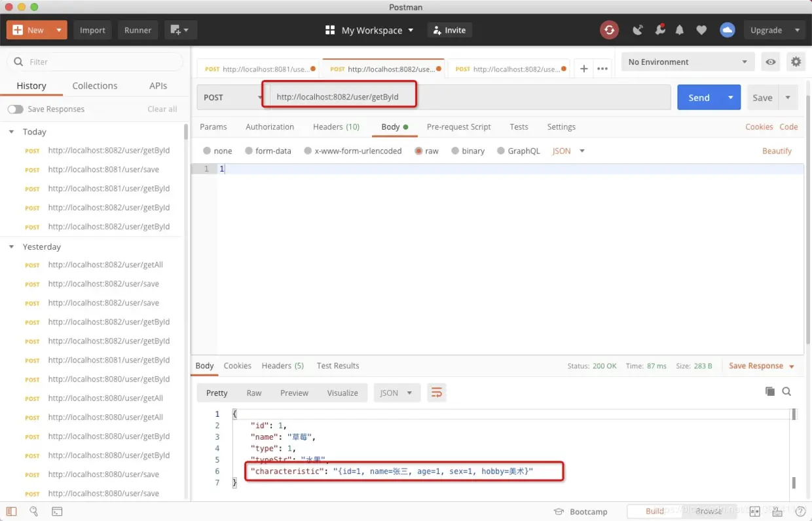This screenshot has height=521, width=812.
Task: Click the wrap lines icon in response
Action: coord(436,393)
